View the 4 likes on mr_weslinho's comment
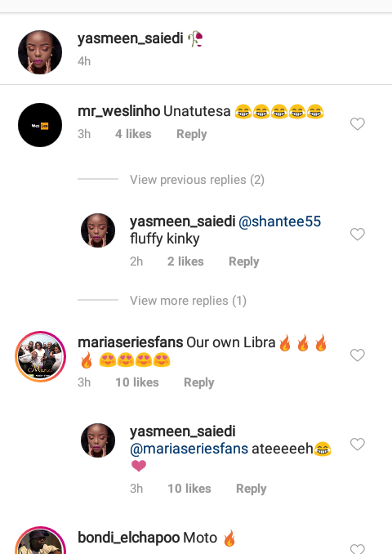The image size is (392, 554). (133, 134)
